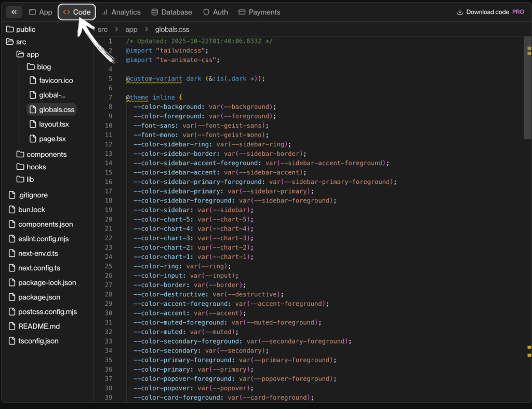Open favicon.ico file
The height and width of the screenshot is (409, 532).
[x=56, y=80]
